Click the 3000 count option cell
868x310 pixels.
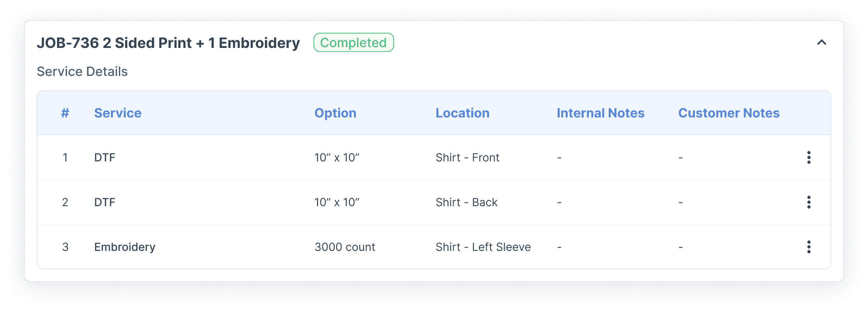click(345, 247)
